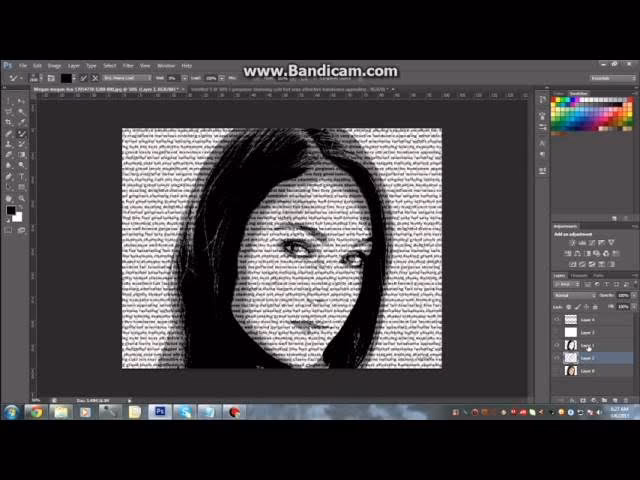Select the Eyedropper tool
This screenshot has height=480, width=640.
21,123
